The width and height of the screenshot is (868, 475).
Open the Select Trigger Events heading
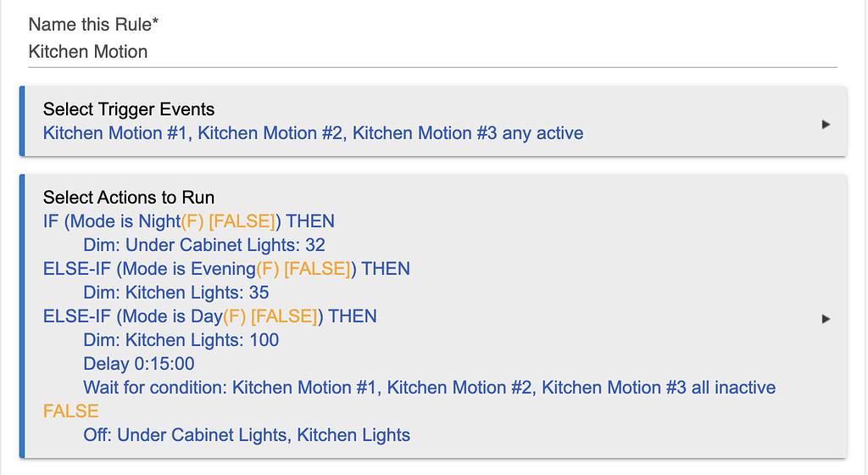coord(129,109)
